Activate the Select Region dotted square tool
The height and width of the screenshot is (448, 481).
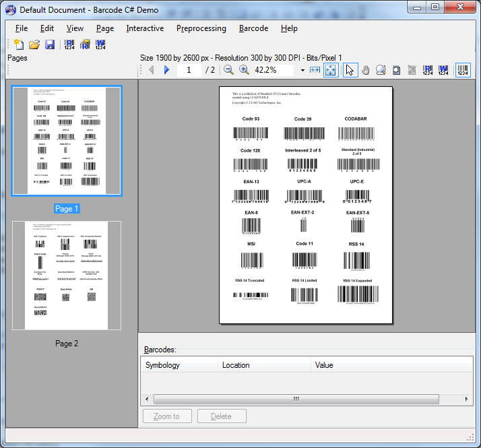[x=396, y=70]
